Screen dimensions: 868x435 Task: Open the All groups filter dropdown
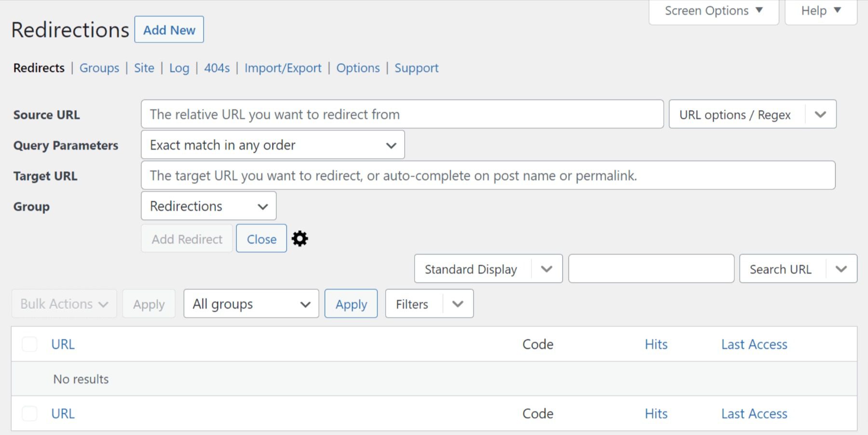(x=251, y=304)
